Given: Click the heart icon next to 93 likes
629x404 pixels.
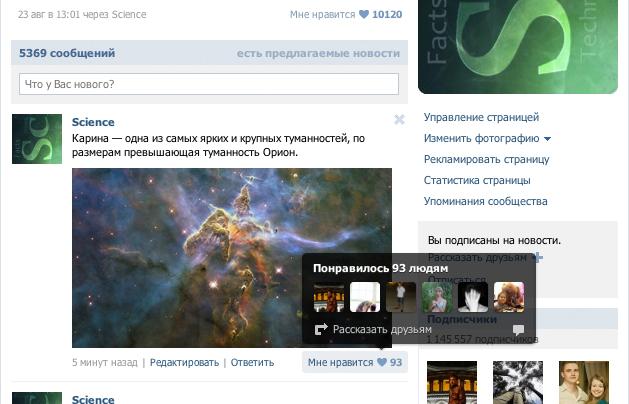Looking at the screenshot, I should [382, 362].
